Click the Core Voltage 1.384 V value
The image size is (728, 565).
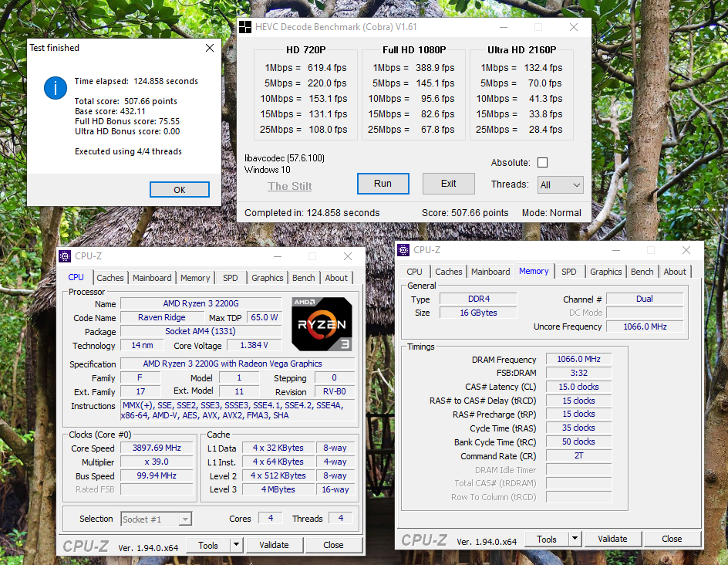coord(254,345)
